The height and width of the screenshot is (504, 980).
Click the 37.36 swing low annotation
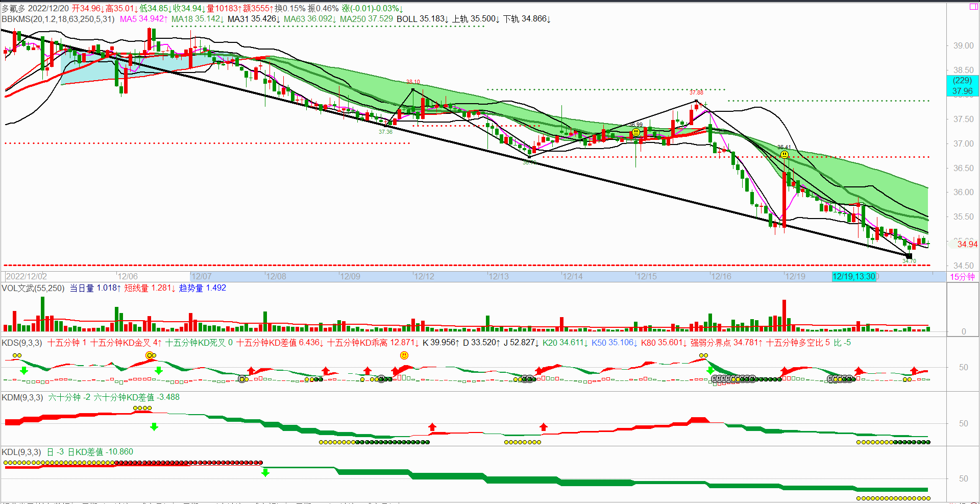pos(385,132)
